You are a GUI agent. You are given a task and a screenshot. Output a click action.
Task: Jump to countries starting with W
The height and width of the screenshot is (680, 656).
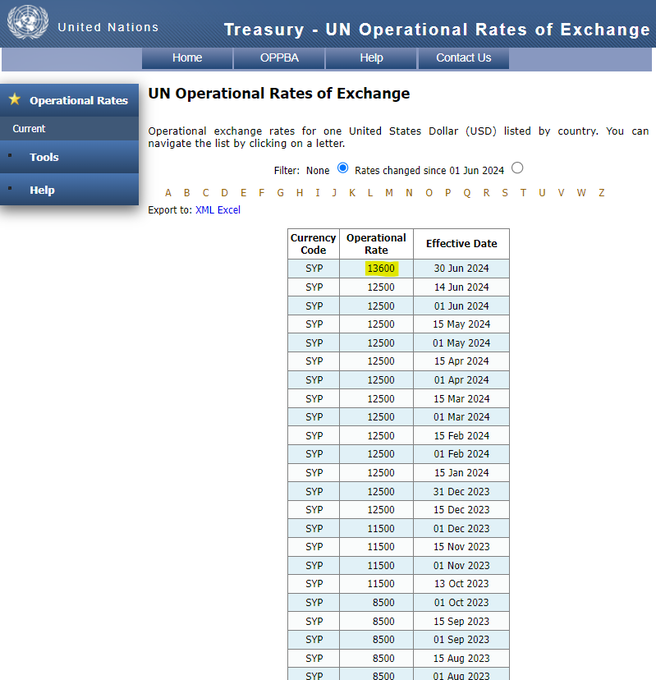581,193
